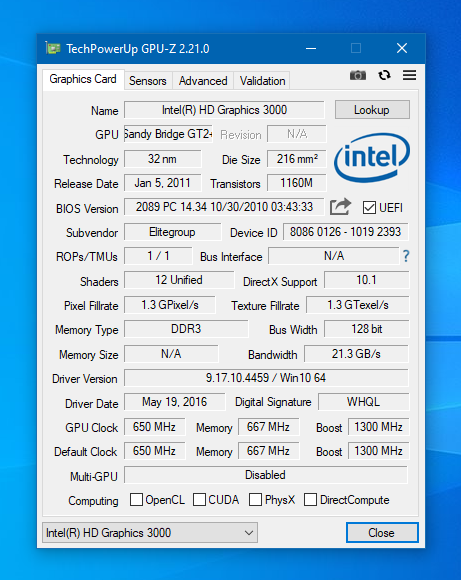Switch to the Advanced tab
The height and width of the screenshot is (580, 461).
click(x=203, y=81)
